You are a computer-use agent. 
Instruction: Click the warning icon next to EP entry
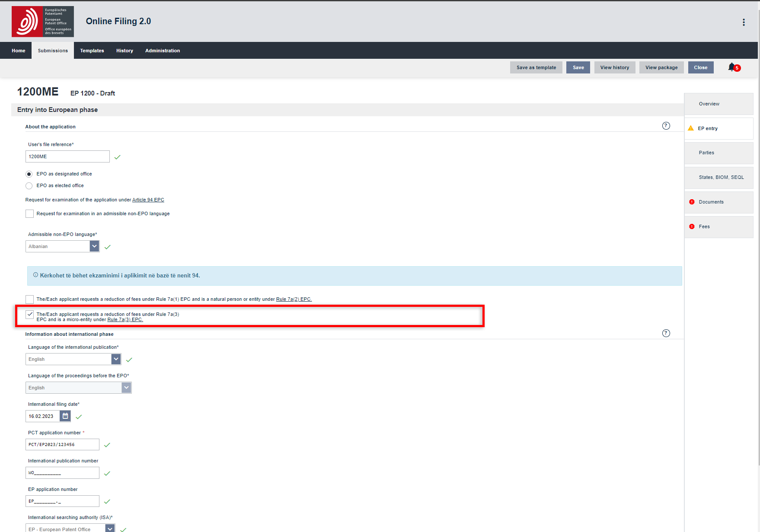pos(691,128)
